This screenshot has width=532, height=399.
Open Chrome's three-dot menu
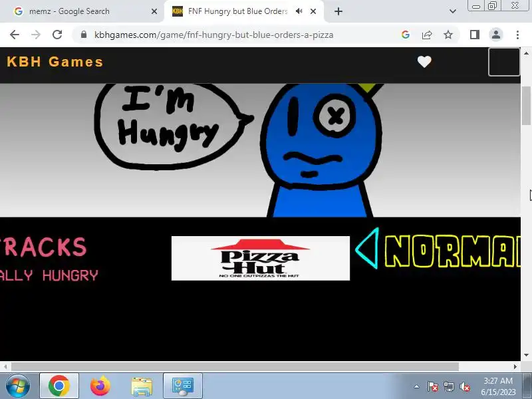tap(517, 35)
